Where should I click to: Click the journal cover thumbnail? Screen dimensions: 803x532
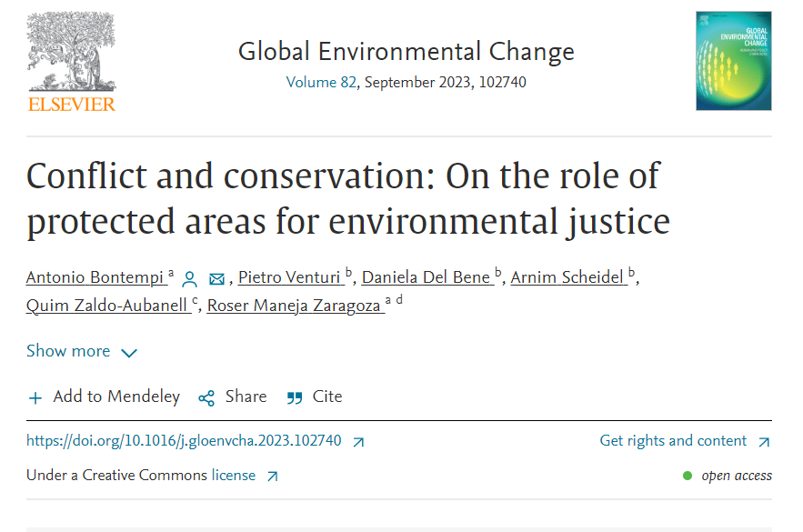[733, 61]
